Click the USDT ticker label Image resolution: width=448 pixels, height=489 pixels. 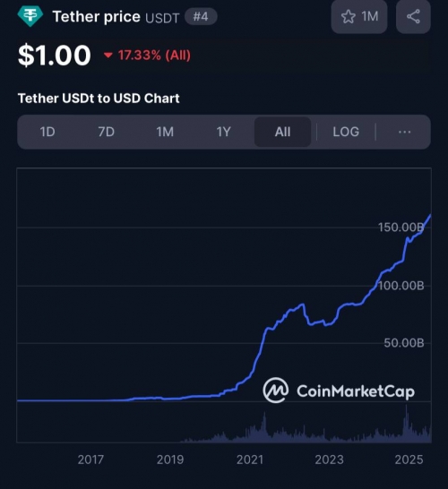point(162,18)
